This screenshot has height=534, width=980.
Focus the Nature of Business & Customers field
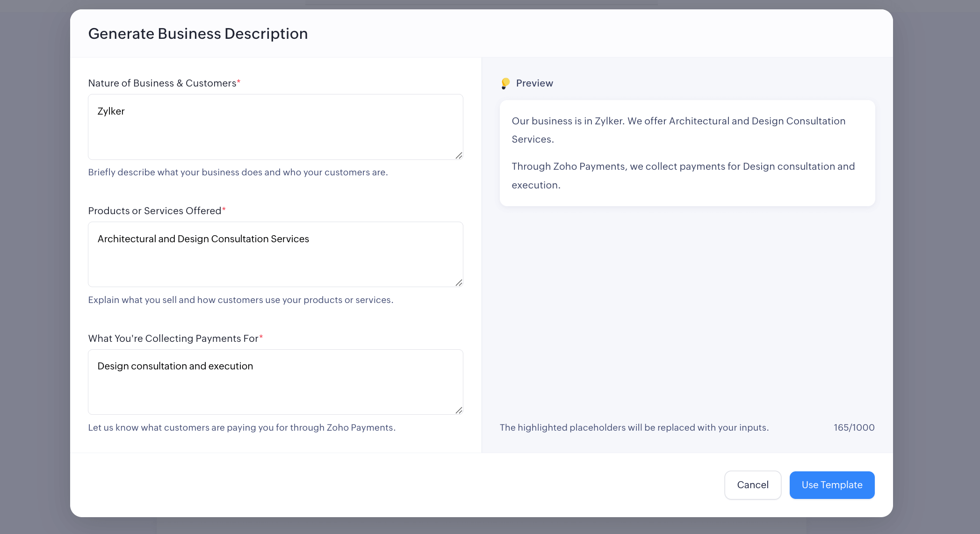[275, 127]
